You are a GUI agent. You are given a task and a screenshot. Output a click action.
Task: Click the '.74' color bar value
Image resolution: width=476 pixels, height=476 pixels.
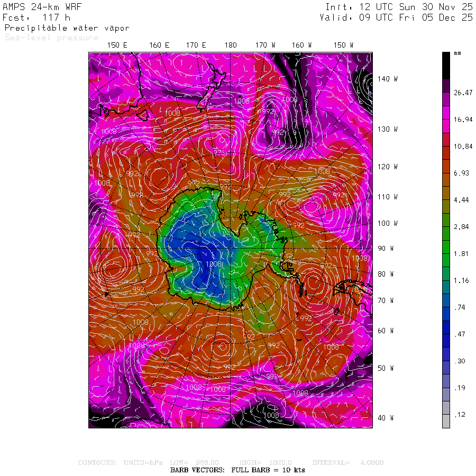(x=460, y=307)
